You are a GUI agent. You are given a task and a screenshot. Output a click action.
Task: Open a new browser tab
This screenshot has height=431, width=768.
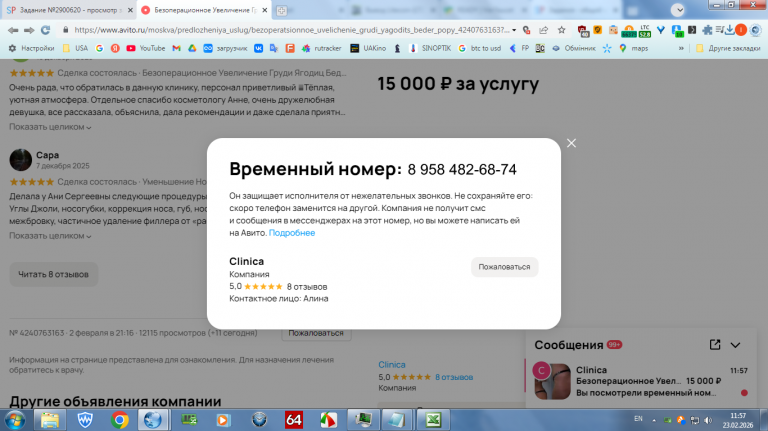pos(281,10)
